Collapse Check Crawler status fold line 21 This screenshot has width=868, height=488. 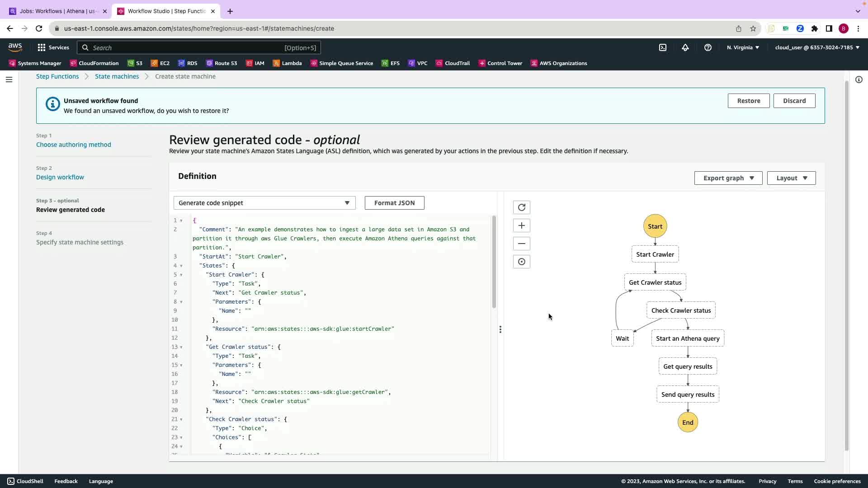click(x=181, y=419)
